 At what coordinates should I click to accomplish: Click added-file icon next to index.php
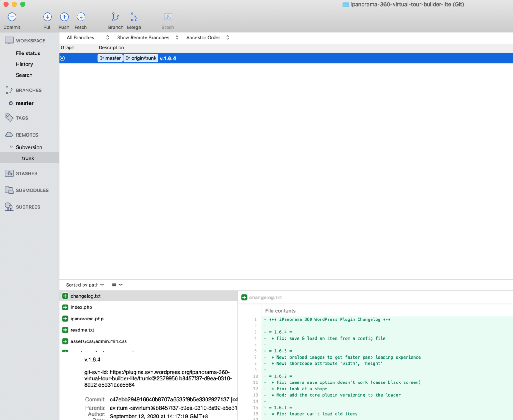pos(65,307)
